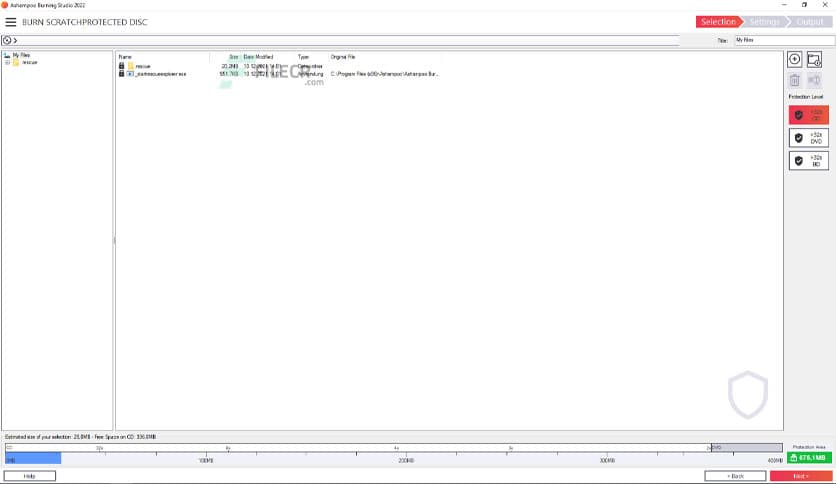Screen dimensions: 836x484
Task: Click the exe file icon
Action: [130, 74]
